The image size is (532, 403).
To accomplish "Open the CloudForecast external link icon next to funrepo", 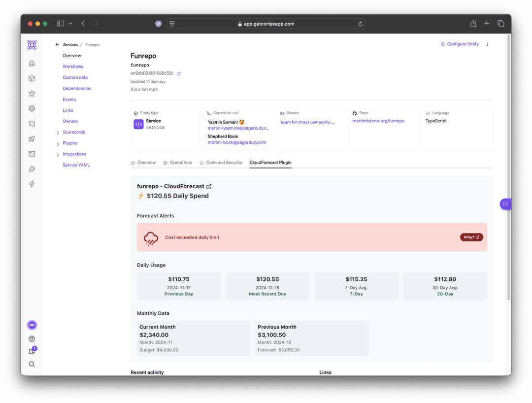I will point(209,186).
